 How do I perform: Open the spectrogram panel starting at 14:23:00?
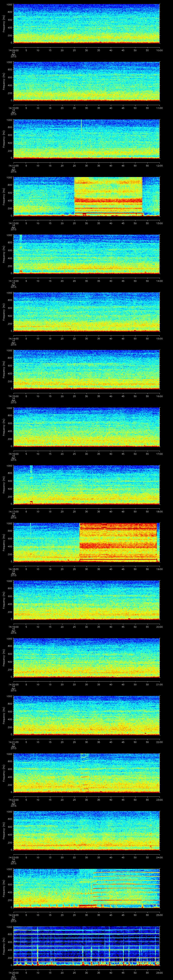[86, 831]
